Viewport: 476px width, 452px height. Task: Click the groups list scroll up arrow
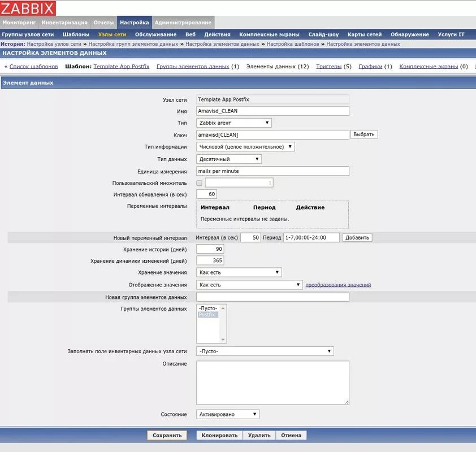(x=223, y=308)
